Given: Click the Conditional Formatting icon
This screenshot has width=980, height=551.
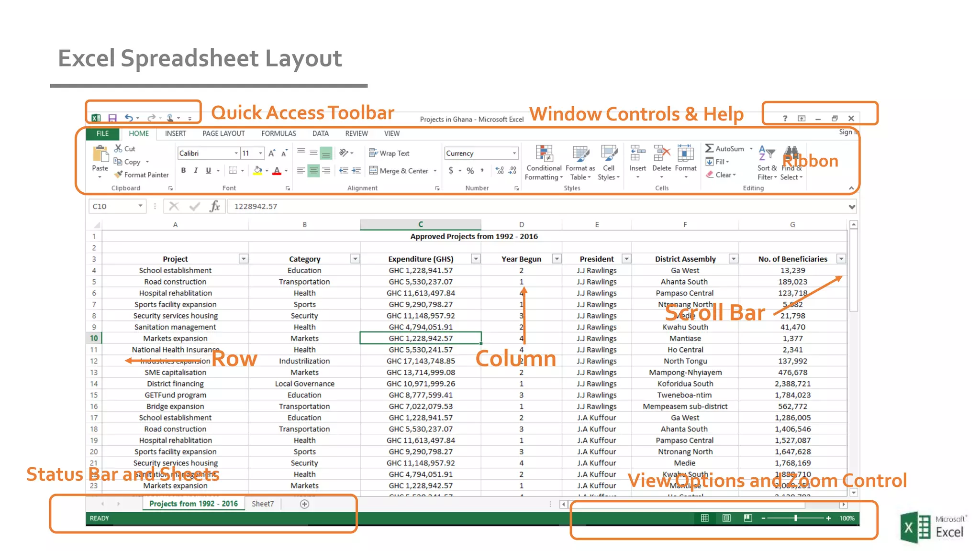Looking at the screenshot, I should pos(544,154).
